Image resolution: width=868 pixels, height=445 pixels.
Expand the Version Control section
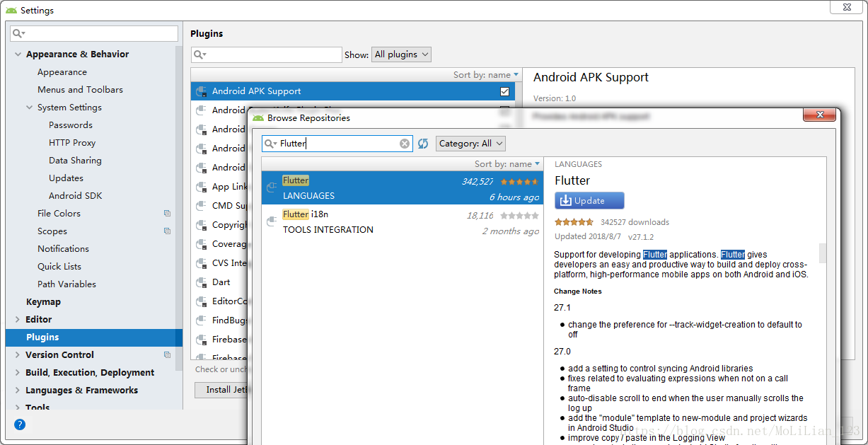pyautogui.click(x=18, y=355)
